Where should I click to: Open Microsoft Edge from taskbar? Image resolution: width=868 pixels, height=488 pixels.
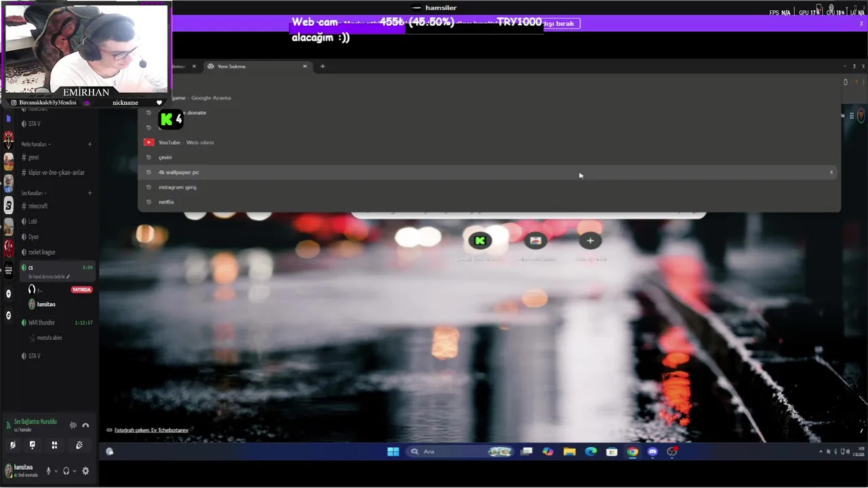(591, 451)
